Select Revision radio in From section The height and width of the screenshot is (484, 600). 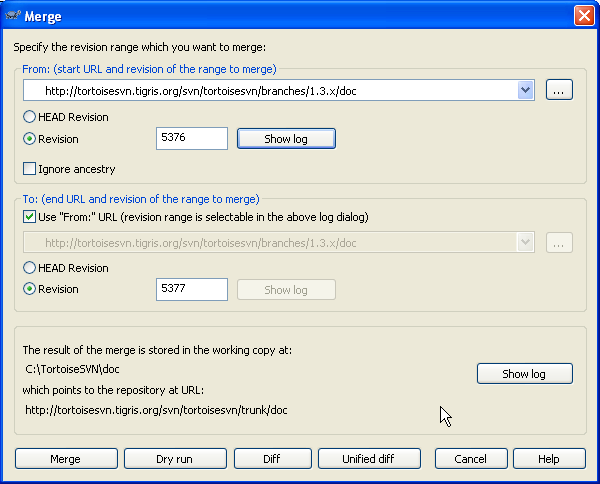30,139
